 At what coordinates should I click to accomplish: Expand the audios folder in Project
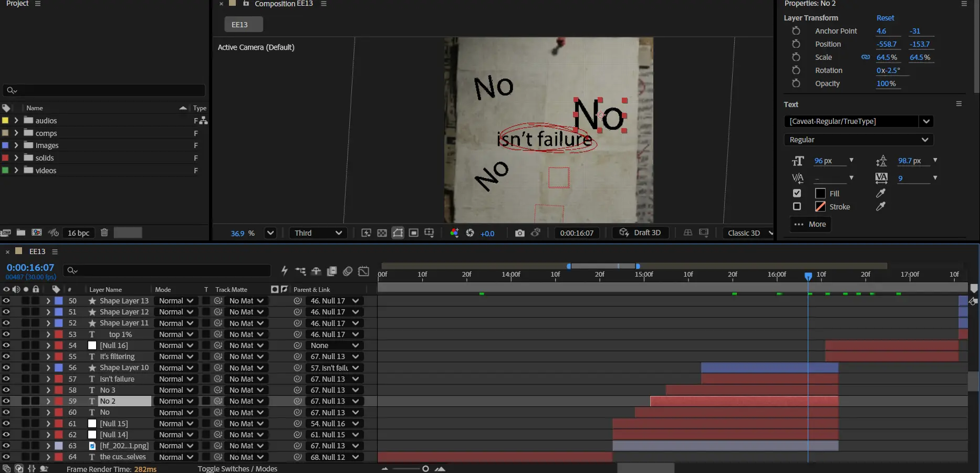click(x=16, y=120)
